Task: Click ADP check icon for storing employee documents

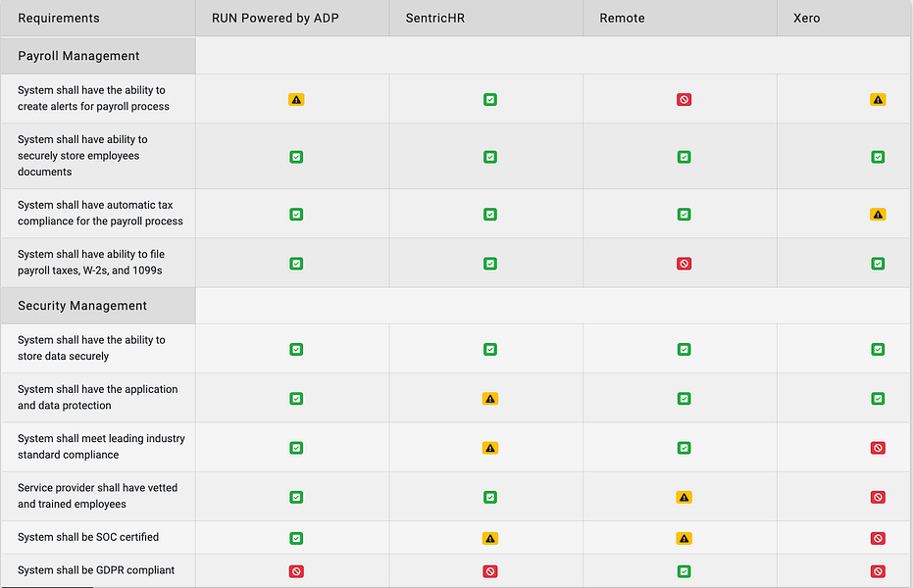Action: [296, 157]
